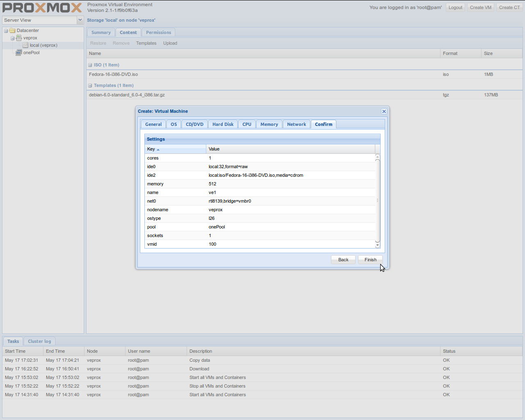525x420 pixels.
Task: Collapse the veprox tree node
Action: pyautogui.click(x=12, y=38)
